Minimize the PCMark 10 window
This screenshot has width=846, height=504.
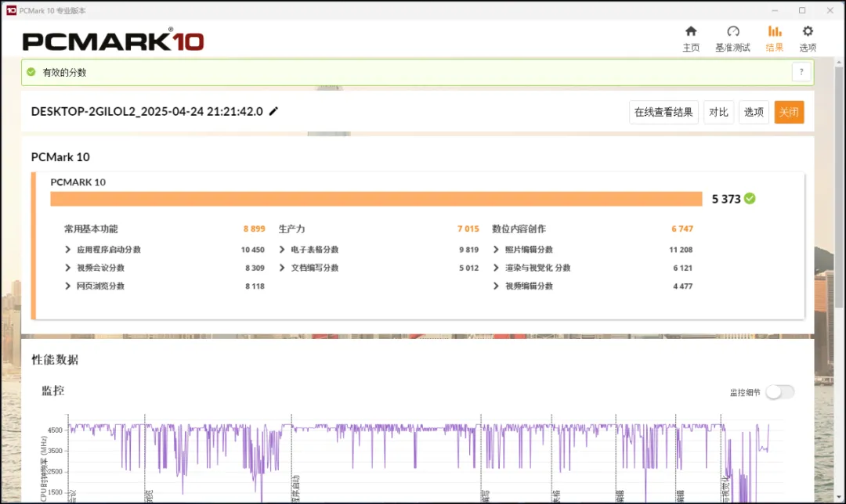(x=775, y=10)
